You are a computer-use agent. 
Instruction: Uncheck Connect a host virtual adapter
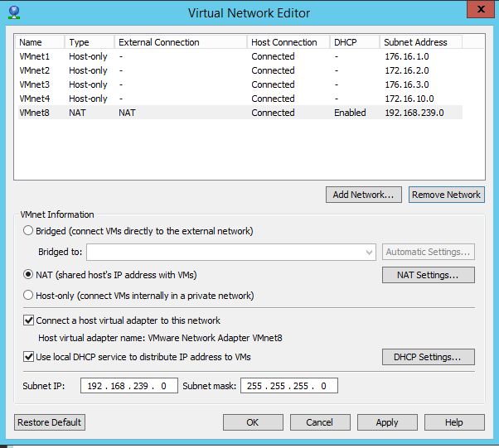pyautogui.click(x=29, y=320)
